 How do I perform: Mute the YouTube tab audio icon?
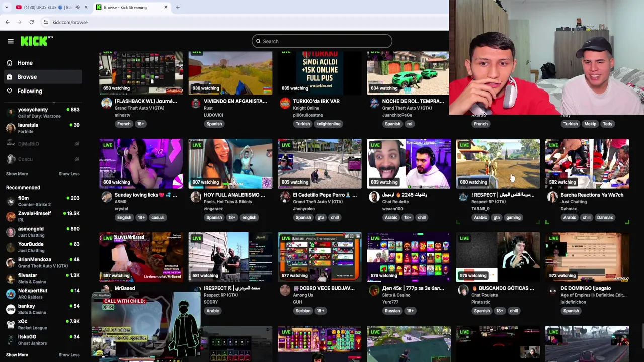(77, 7)
